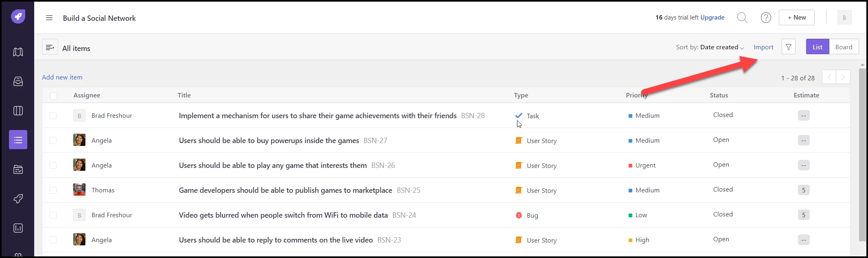Check the select-all checkbox in header row

pyautogui.click(x=53, y=96)
